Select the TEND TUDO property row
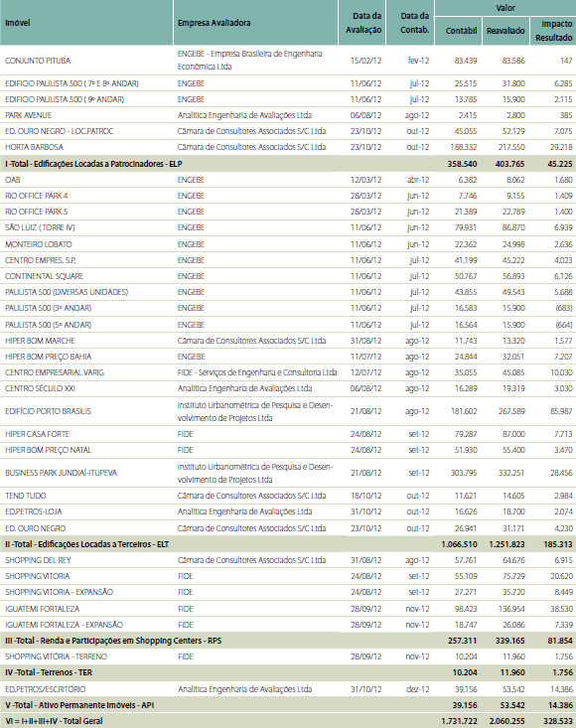The height and width of the screenshot is (728, 576). (288, 496)
